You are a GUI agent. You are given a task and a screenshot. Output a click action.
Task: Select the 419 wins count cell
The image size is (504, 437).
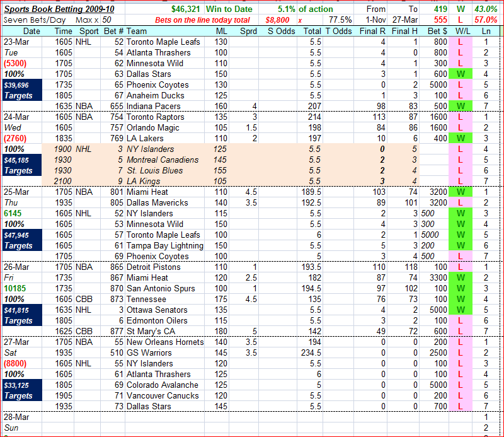point(434,9)
